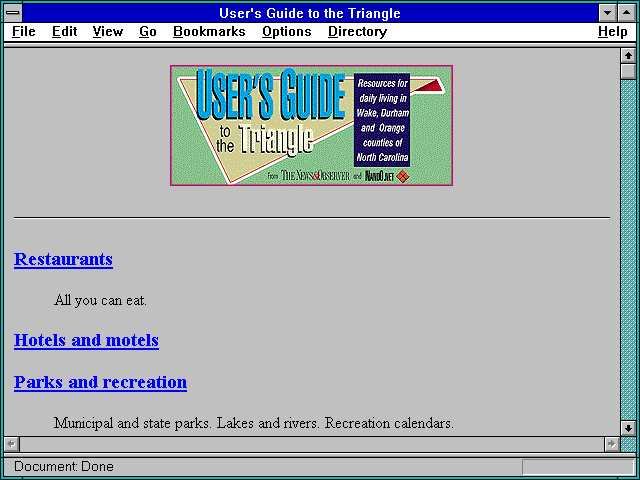Image resolution: width=640 pixels, height=480 pixels.
Task: Follow the Hotels and motels link
Action: 86,340
